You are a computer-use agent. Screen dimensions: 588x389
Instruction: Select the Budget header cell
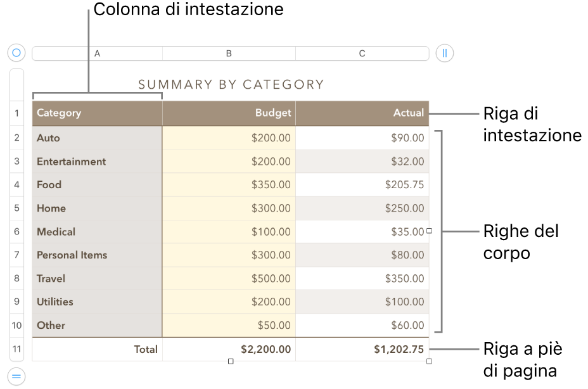229,113
